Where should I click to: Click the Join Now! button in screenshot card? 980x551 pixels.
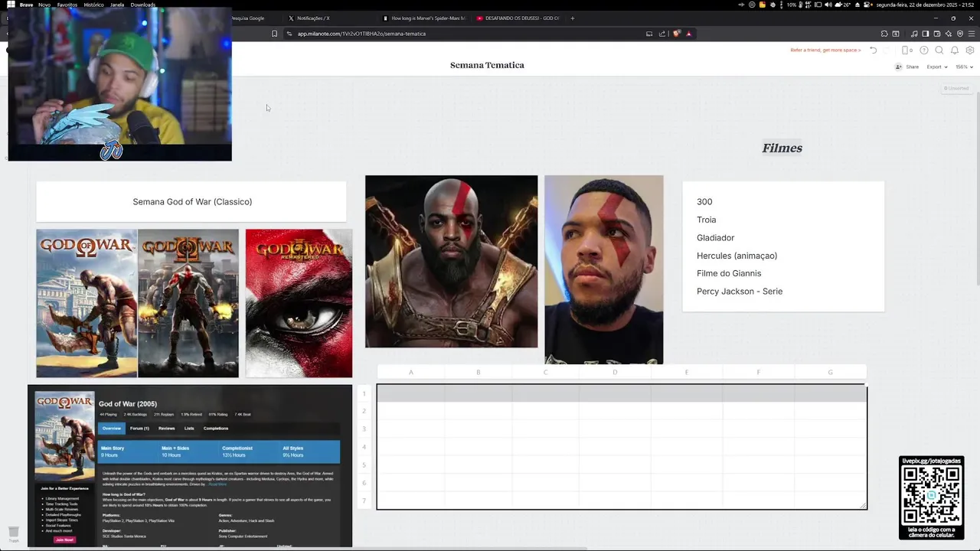(65, 540)
